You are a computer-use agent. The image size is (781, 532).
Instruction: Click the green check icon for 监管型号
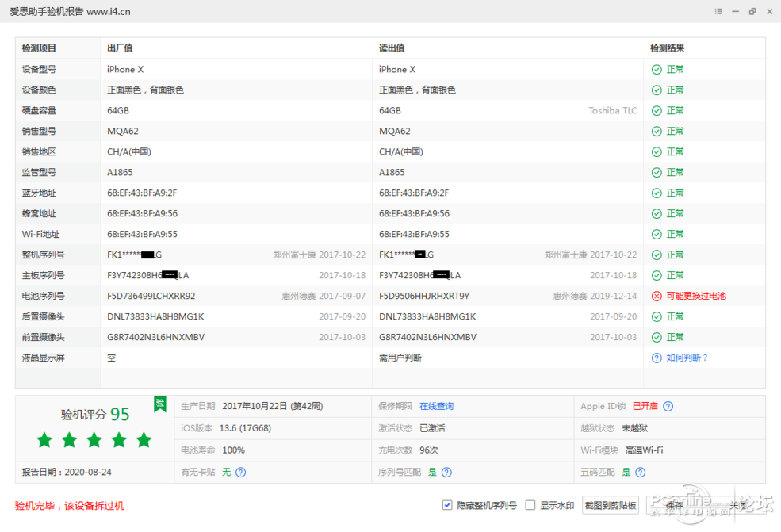pos(657,172)
